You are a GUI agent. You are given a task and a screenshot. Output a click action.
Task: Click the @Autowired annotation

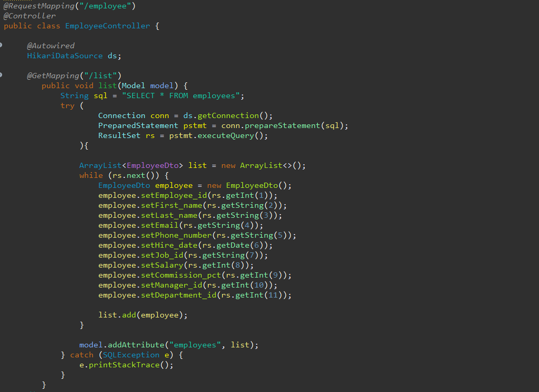(x=50, y=46)
